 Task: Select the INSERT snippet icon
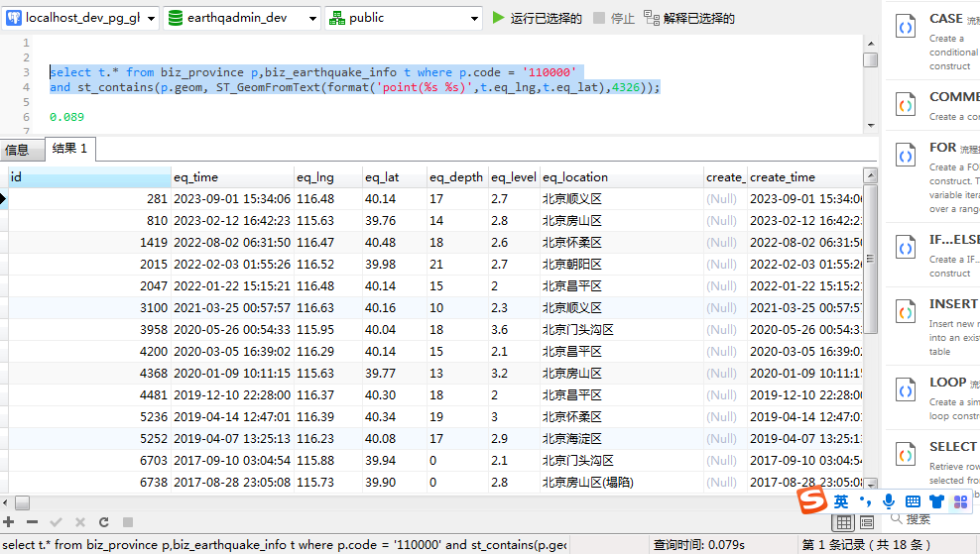tap(906, 311)
